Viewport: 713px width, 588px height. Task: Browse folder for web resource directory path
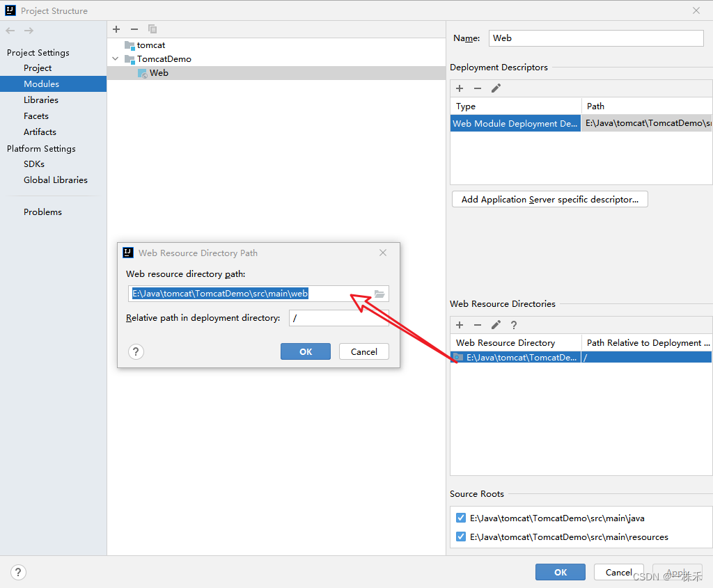tap(379, 294)
